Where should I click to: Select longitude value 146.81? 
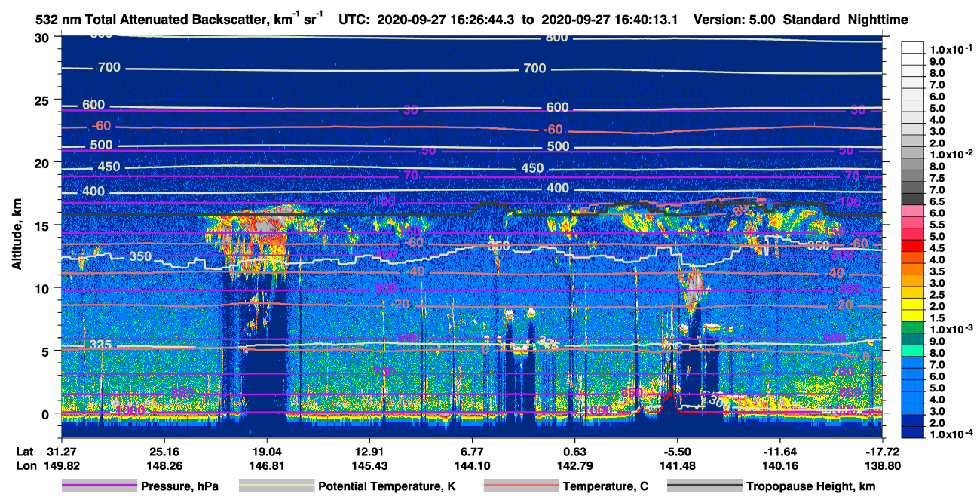point(266,465)
